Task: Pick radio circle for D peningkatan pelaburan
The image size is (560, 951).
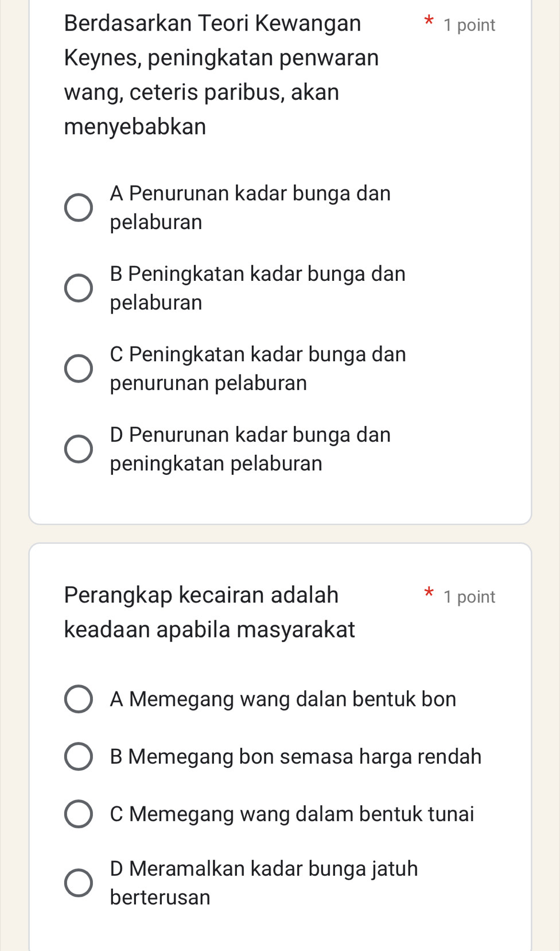Action: pyautogui.click(x=78, y=449)
